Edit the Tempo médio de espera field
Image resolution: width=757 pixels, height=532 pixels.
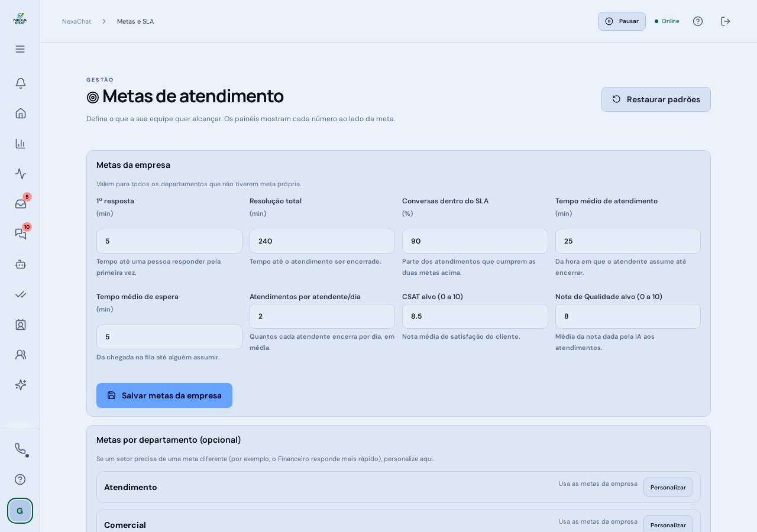point(169,337)
